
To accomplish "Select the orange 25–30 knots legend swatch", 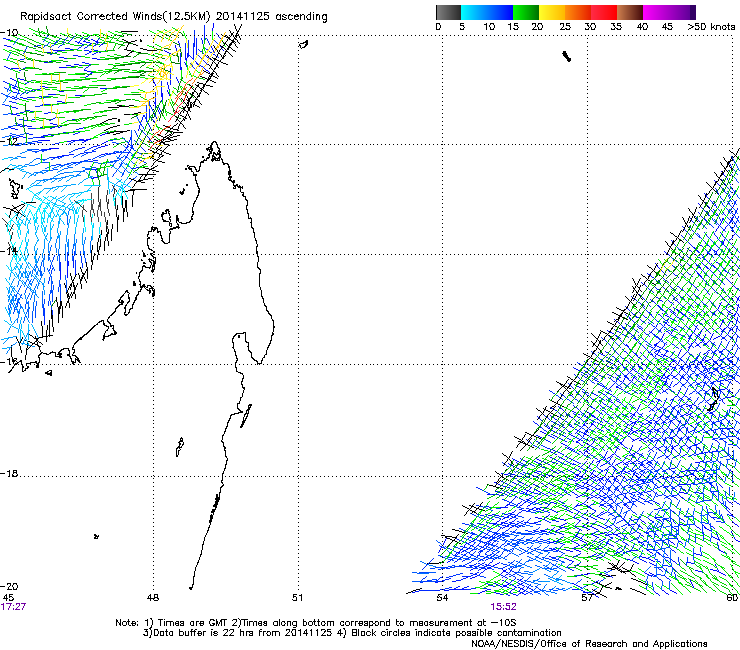I will point(578,12).
